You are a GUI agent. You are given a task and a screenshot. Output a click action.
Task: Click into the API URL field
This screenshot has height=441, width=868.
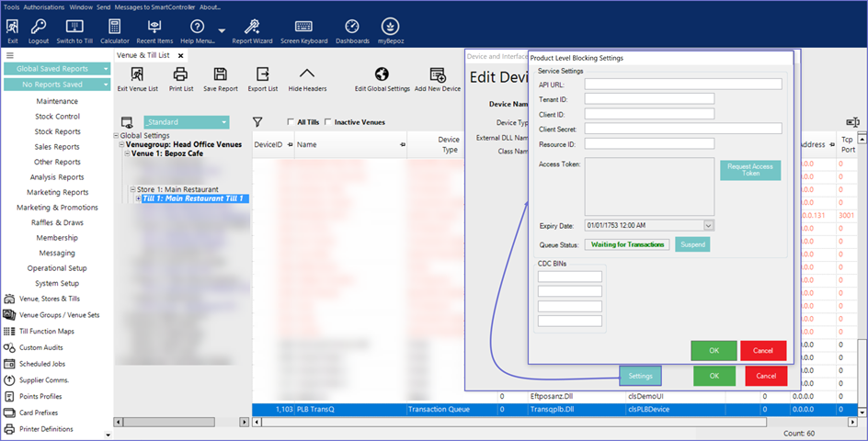point(683,85)
